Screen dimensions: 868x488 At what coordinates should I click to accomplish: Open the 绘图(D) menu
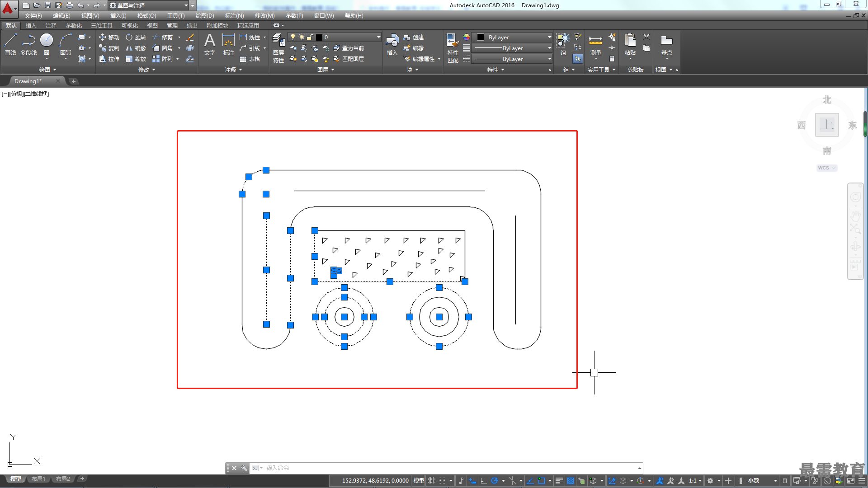tap(205, 15)
